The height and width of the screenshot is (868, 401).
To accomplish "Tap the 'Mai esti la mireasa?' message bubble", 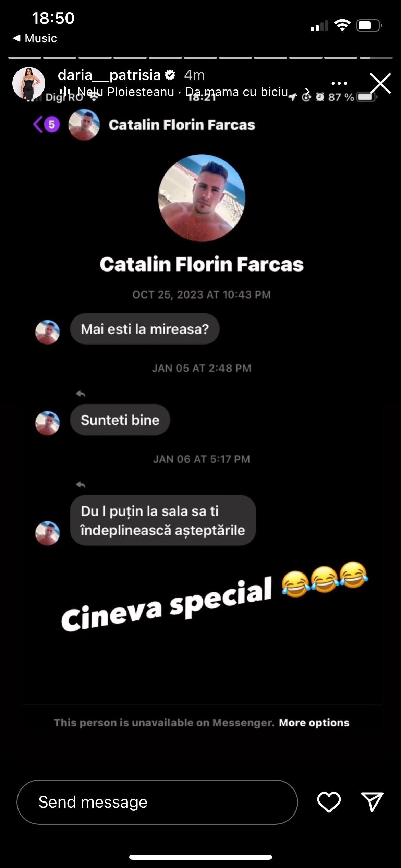I will coord(145,329).
